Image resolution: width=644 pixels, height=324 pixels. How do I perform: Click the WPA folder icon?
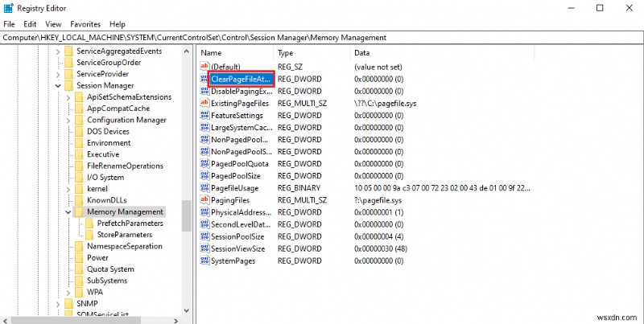tap(79, 292)
